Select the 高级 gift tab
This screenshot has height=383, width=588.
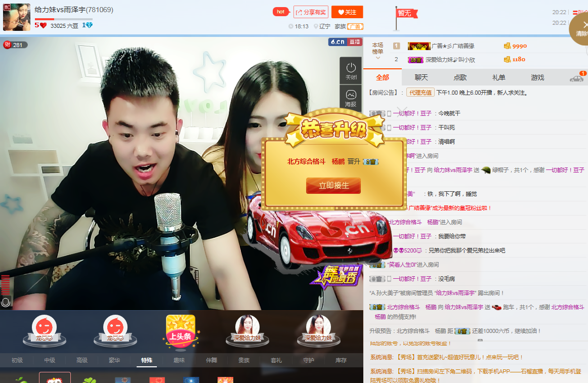click(x=82, y=360)
